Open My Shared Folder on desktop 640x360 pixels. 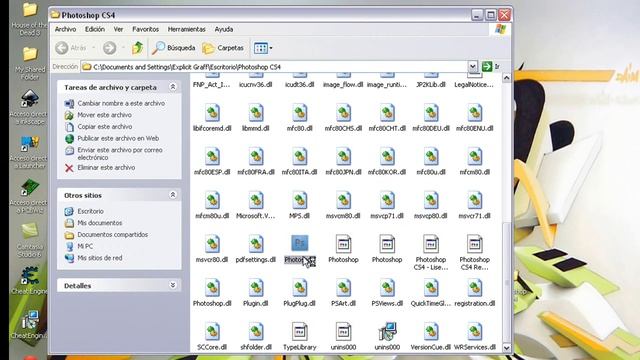(x=30, y=63)
